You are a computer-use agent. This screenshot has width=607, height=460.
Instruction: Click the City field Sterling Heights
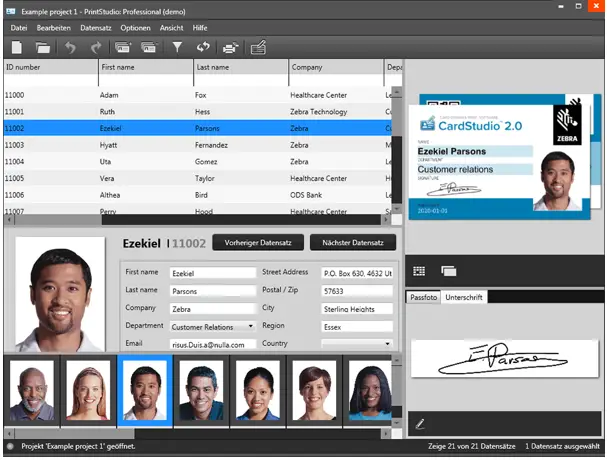[x=357, y=309]
